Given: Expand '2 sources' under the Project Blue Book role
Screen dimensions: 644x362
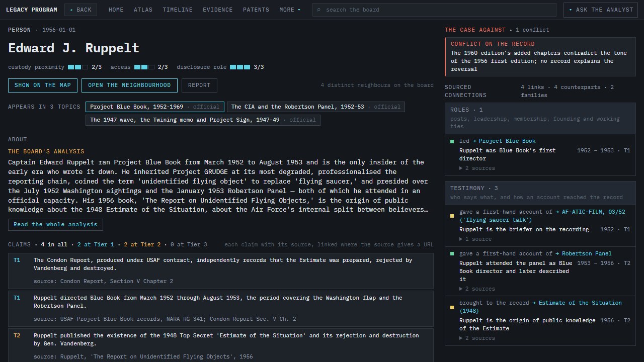Looking at the screenshot, I should [477, 168].
